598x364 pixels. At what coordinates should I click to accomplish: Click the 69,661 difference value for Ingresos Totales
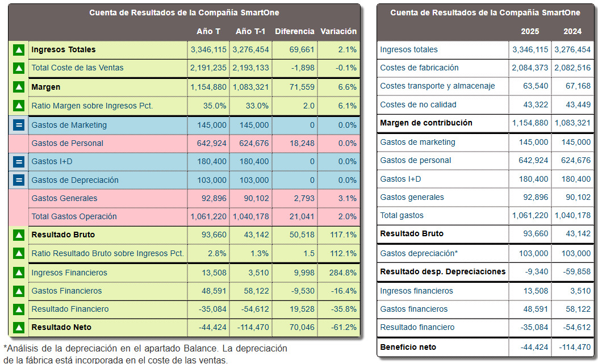click(302, 49)
